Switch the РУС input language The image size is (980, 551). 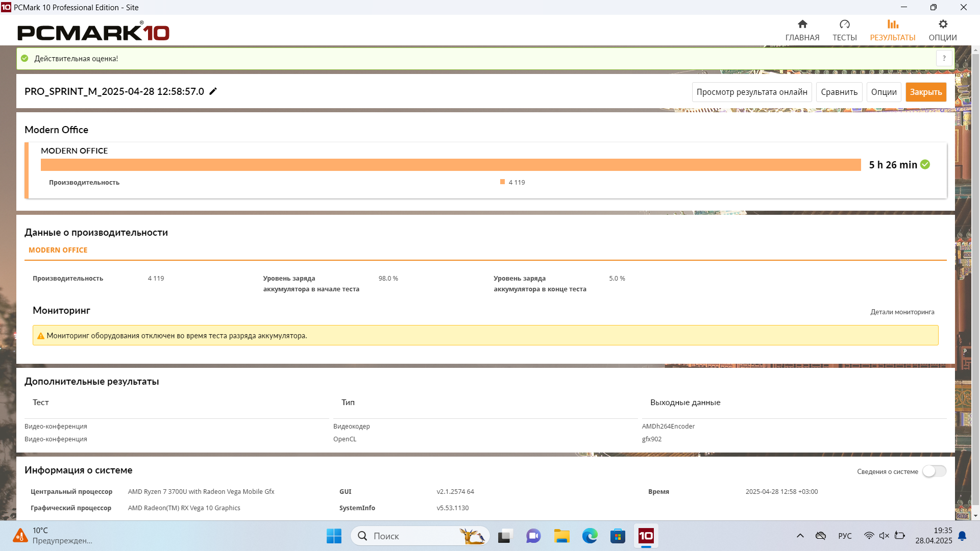pyautogui.click(x=845, y=536)
